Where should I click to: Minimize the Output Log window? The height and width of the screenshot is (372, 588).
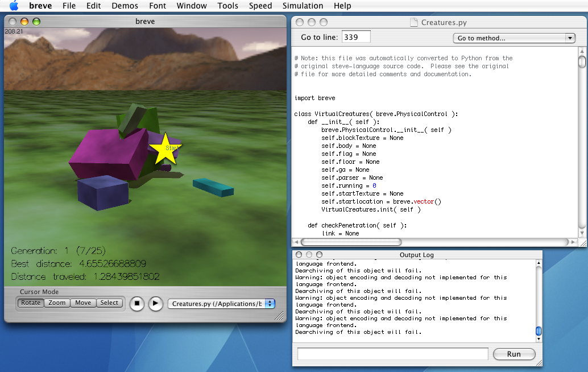309,255
